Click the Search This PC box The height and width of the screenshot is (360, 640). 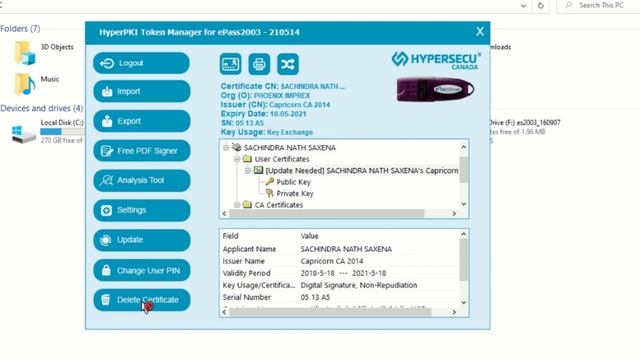point(598,6)
